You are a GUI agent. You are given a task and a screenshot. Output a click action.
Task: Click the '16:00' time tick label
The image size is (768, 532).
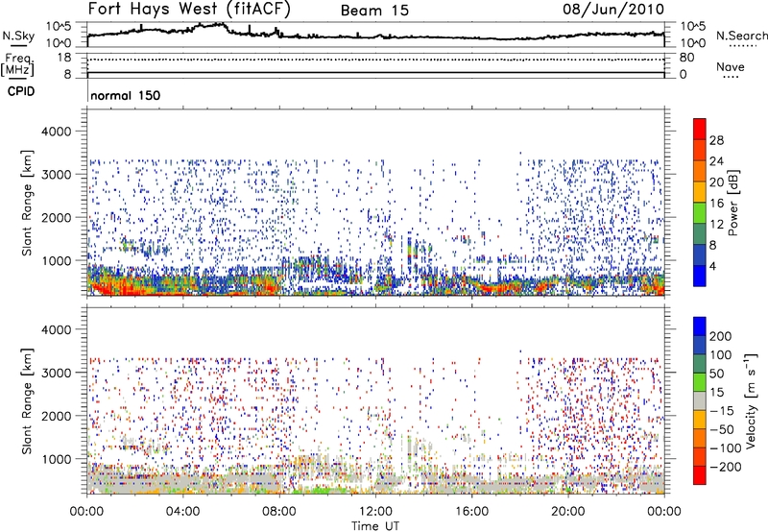coord(471,512)
